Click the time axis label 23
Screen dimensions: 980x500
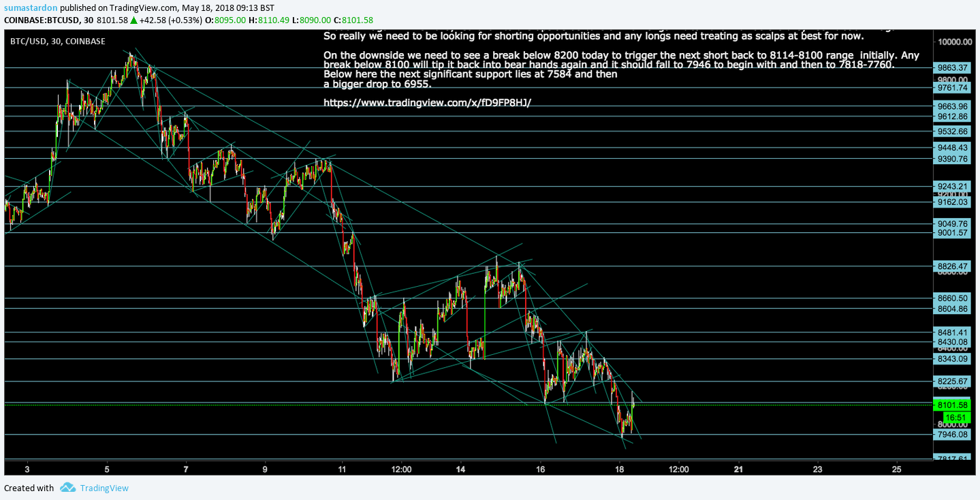coord(818,469)
